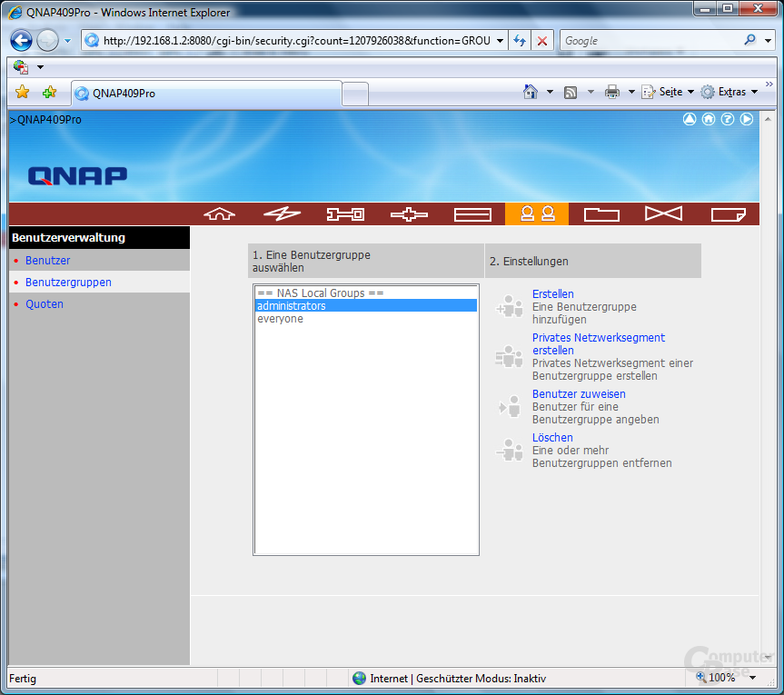Add to favorites with green-plus star icon
Image resolution: width=784 pixels, height=695 pixels.
pyautogui.click(x=49, y=92)
